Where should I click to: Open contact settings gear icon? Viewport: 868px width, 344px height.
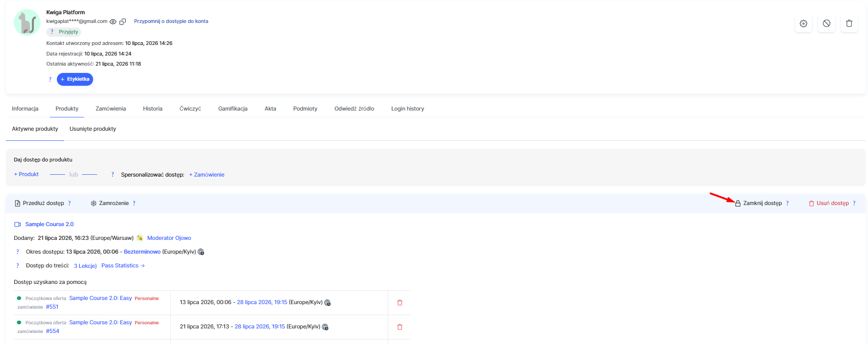click(x=803, y=23)
